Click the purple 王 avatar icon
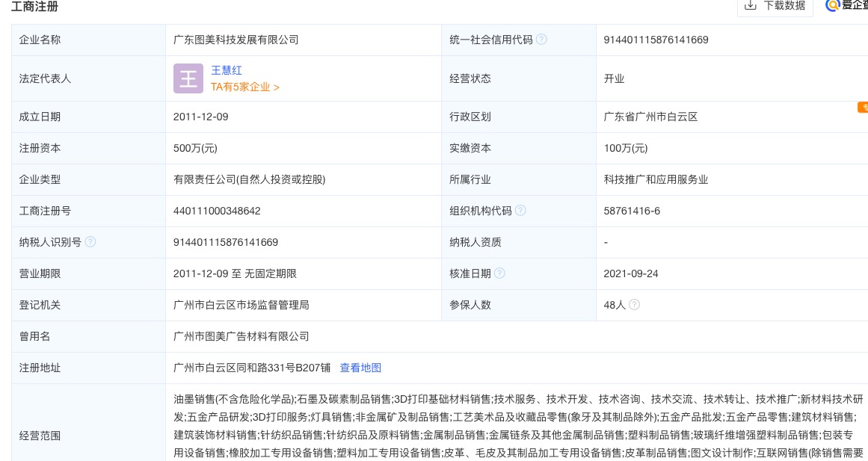 (x=188, y=78)
